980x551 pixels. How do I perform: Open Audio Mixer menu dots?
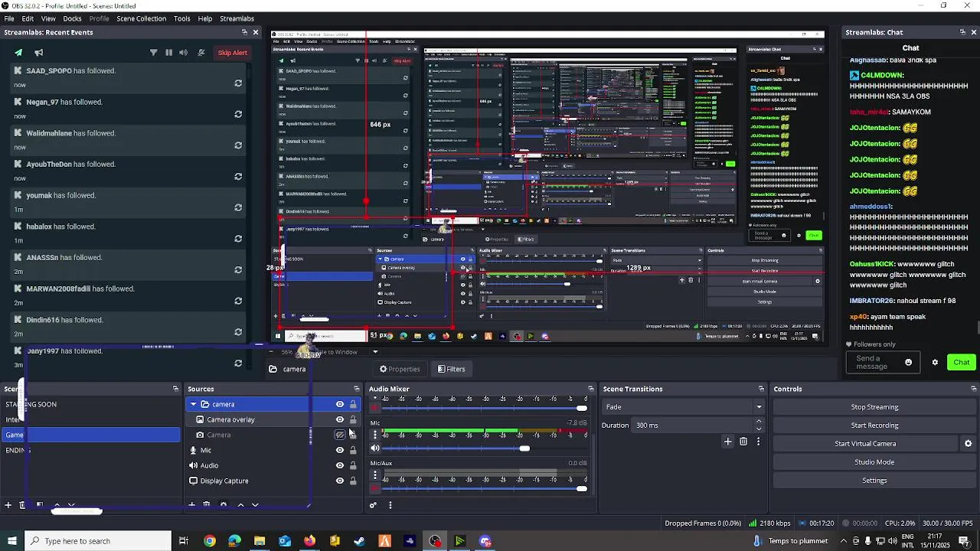(x=390, y=505)
